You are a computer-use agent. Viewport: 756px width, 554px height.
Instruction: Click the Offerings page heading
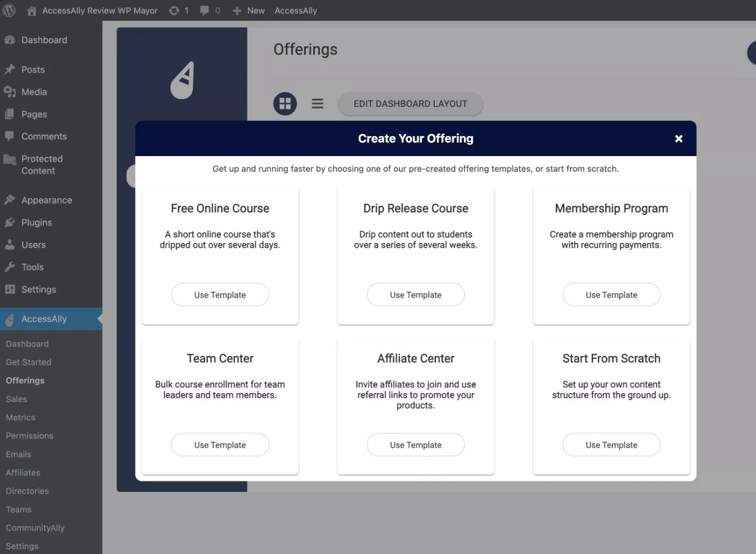click(305, 50)
